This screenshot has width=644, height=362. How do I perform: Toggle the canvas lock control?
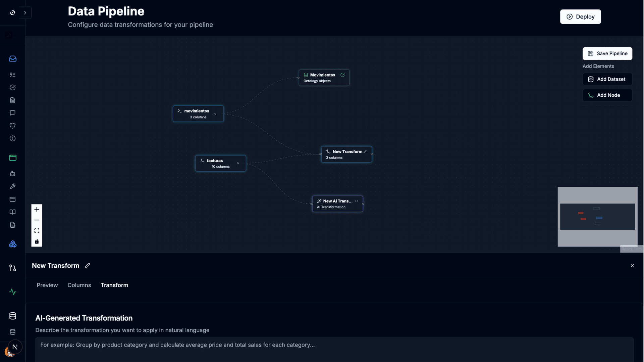coord(37,241)
